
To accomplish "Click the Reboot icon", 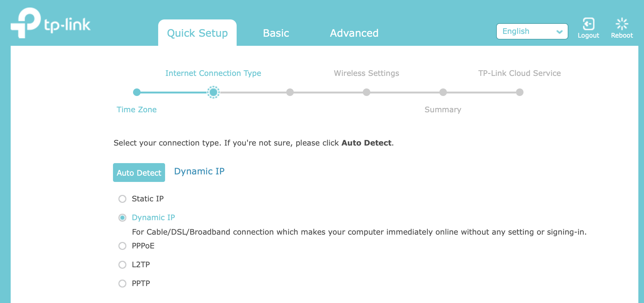I will point(622,24).
